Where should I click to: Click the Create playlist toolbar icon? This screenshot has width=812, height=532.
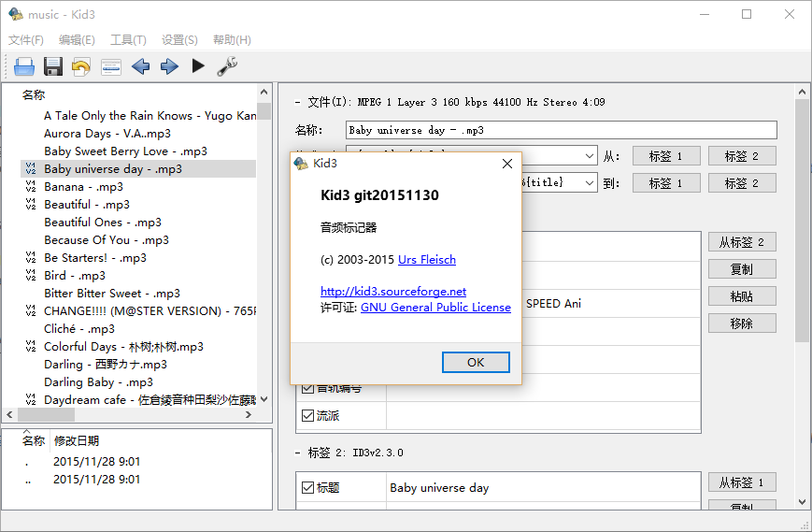(111, 66)
